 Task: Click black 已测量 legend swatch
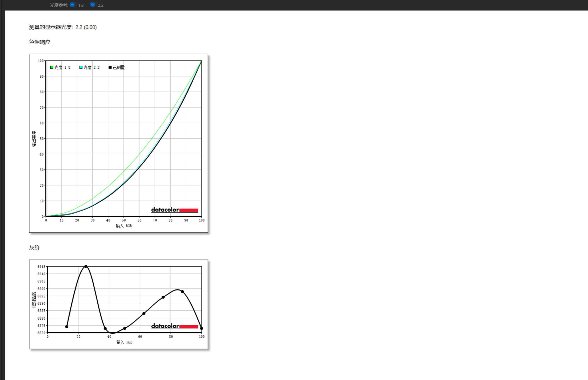click(x=110, y=67)
